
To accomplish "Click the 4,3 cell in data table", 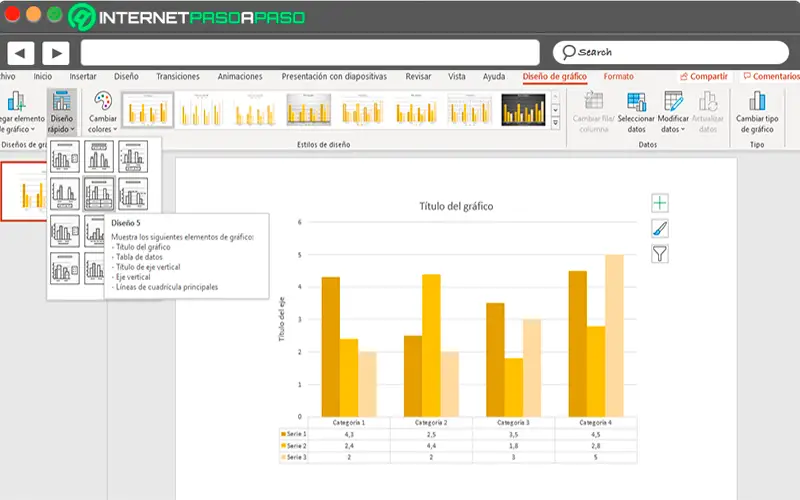I will coord(349,434).
